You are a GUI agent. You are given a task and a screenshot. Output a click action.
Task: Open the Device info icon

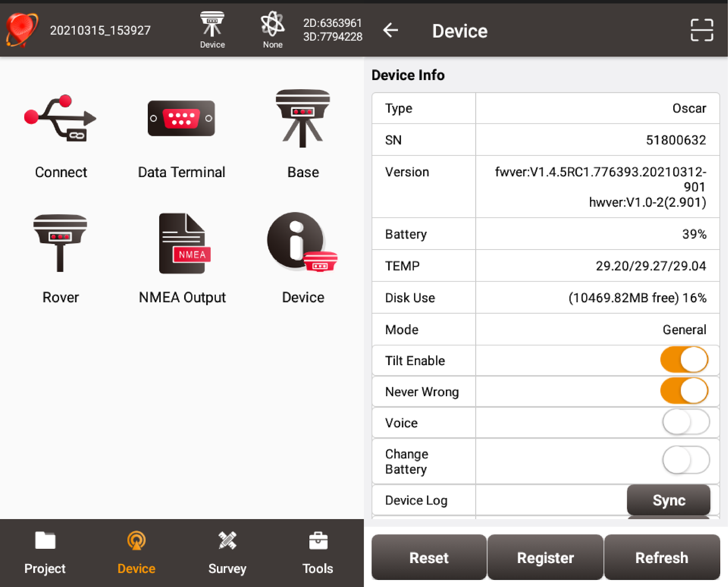tap(302, 244)
